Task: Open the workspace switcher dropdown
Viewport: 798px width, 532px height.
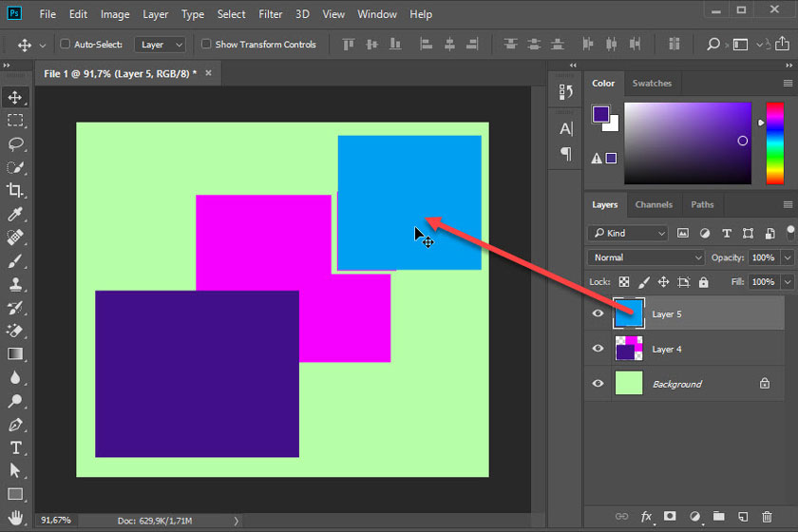Action: tap(746, 45)
